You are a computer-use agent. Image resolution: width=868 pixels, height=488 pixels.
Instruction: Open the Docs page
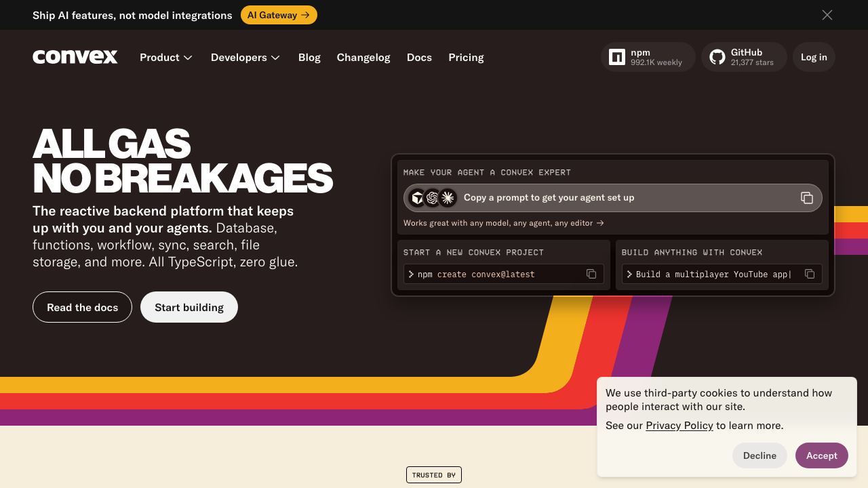pyautogui.click(x=419, y=58)
